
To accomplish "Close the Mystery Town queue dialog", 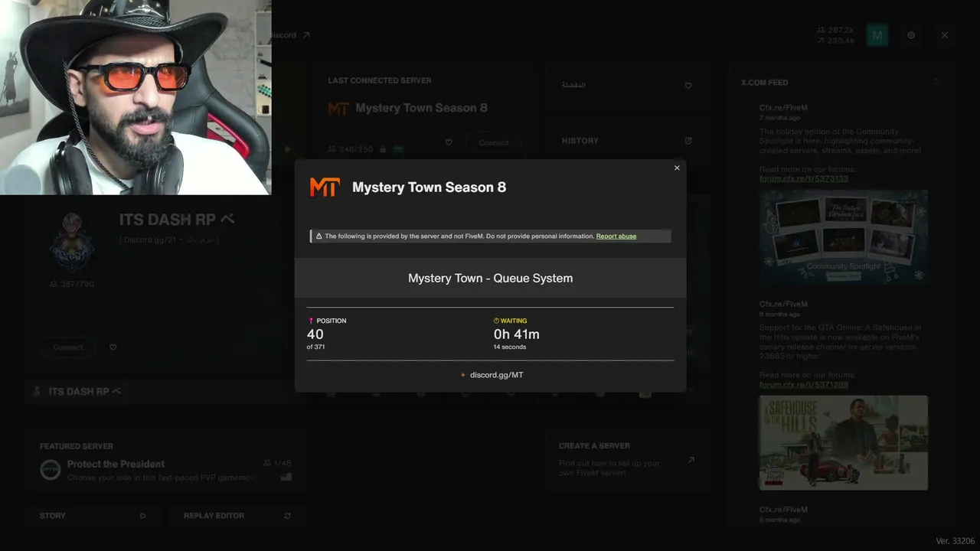I will click(x=677, y=168).
